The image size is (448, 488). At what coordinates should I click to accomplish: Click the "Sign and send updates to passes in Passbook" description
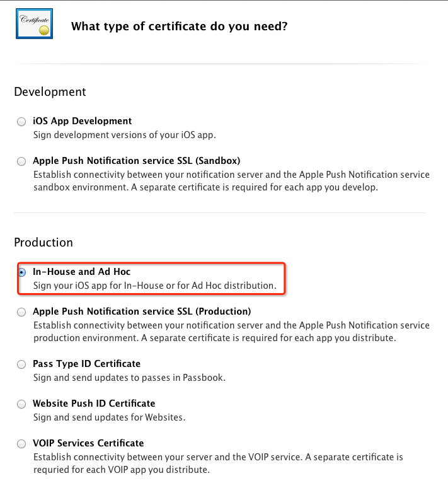(129, 378)
